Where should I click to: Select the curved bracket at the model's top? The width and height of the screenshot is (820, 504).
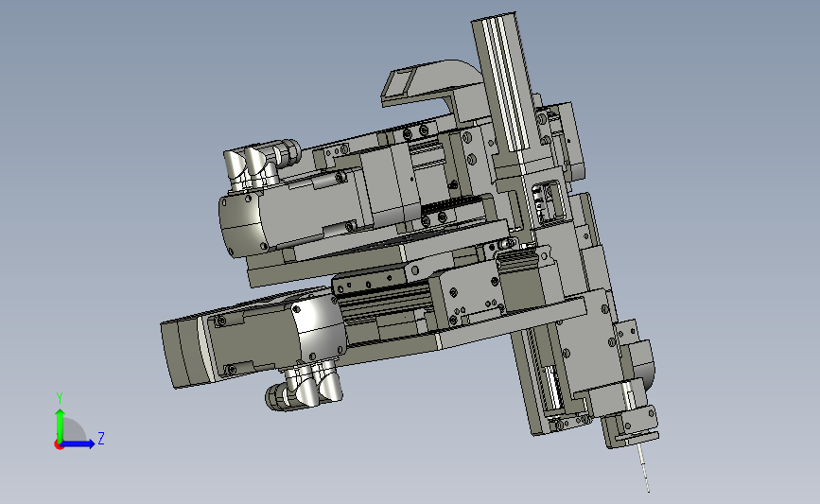[x=432, y=86]
